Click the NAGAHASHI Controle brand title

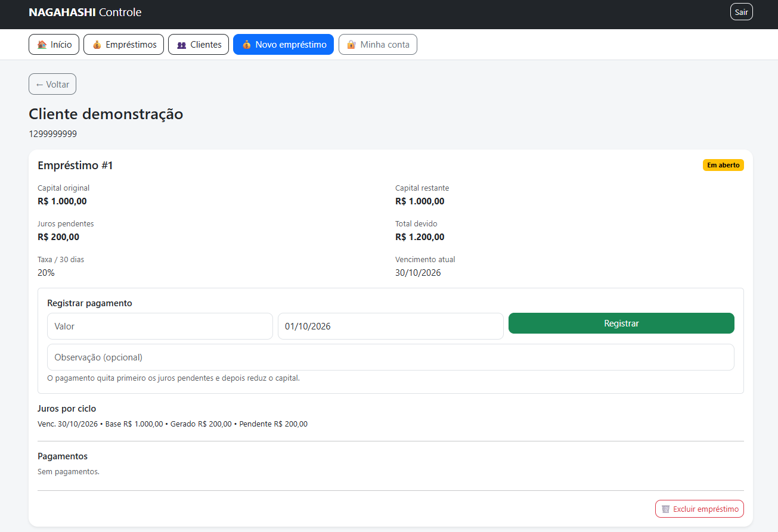(x=85, y=13)
